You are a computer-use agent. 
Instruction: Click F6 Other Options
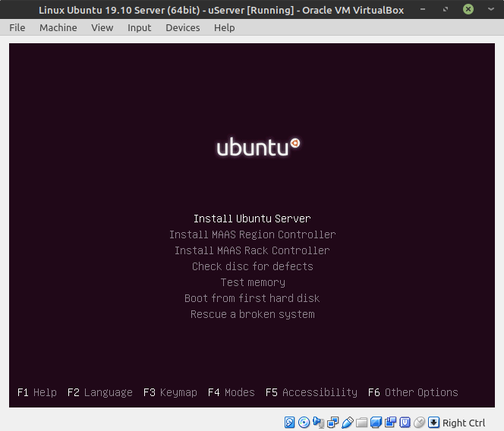(413, 392)
